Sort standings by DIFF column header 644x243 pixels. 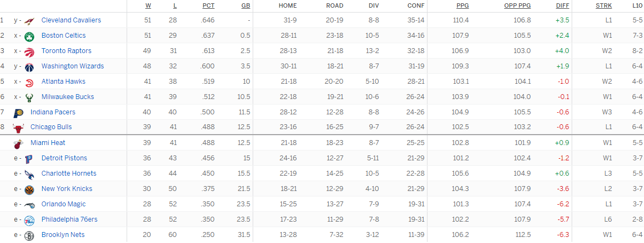click(562, 5)
